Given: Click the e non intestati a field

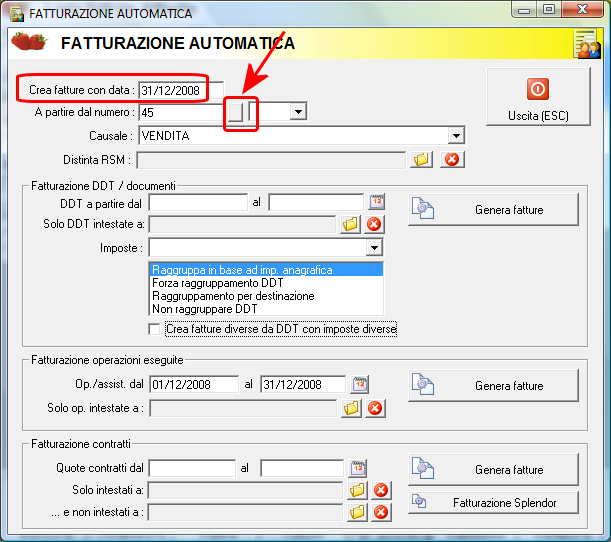Looking at the screenshot, I should (x=245, y=513).
